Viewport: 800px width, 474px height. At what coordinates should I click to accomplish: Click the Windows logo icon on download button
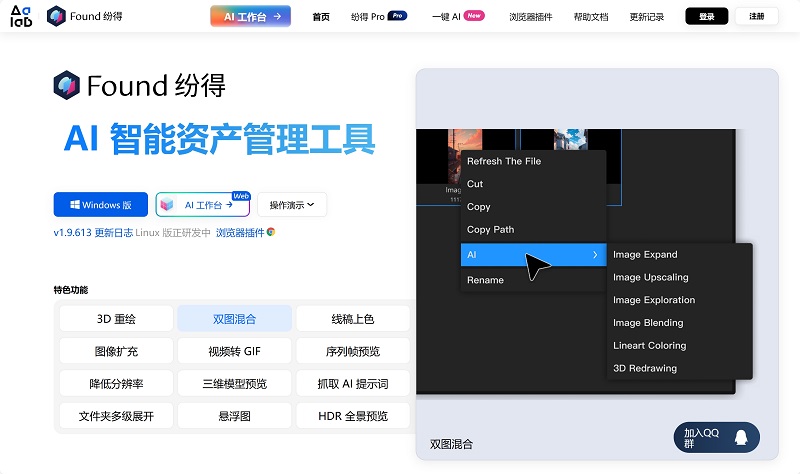pos(74,205)
